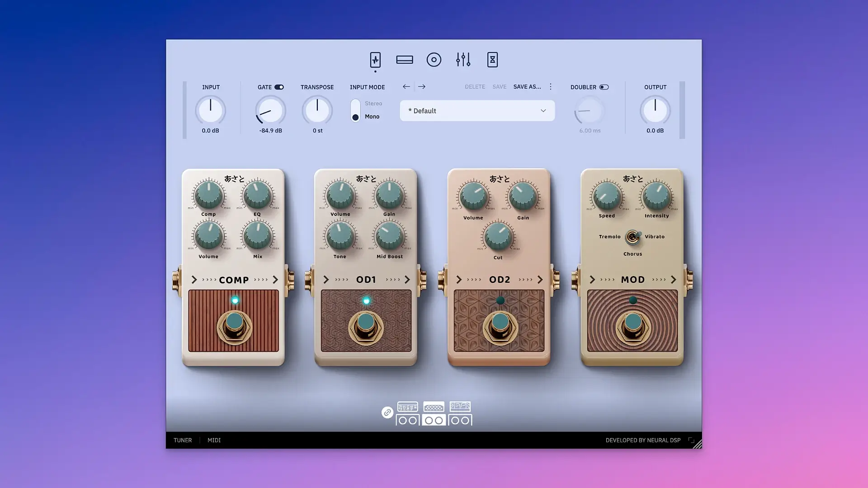
Task: Click the OUTPUT level knob
Action: click(x=655, y=110)
